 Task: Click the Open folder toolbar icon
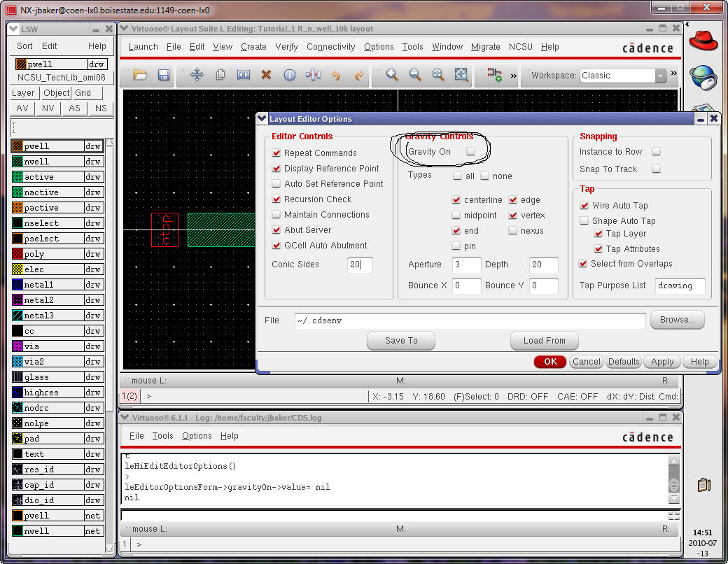[x=140, y=76]
